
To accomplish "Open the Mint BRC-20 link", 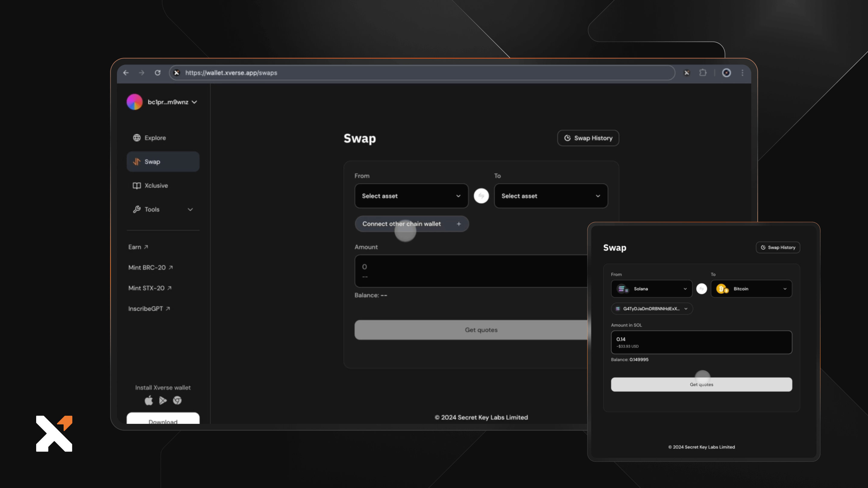I will coord(150,267).
